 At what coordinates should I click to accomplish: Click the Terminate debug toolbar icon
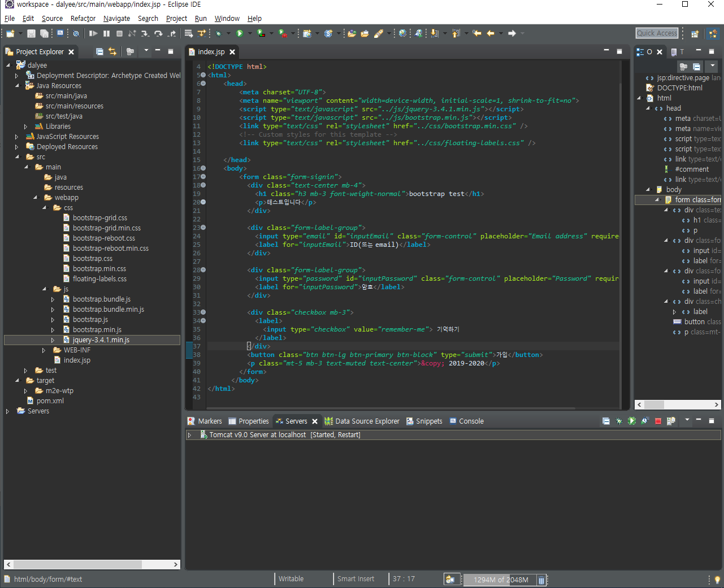coord(119,33)
